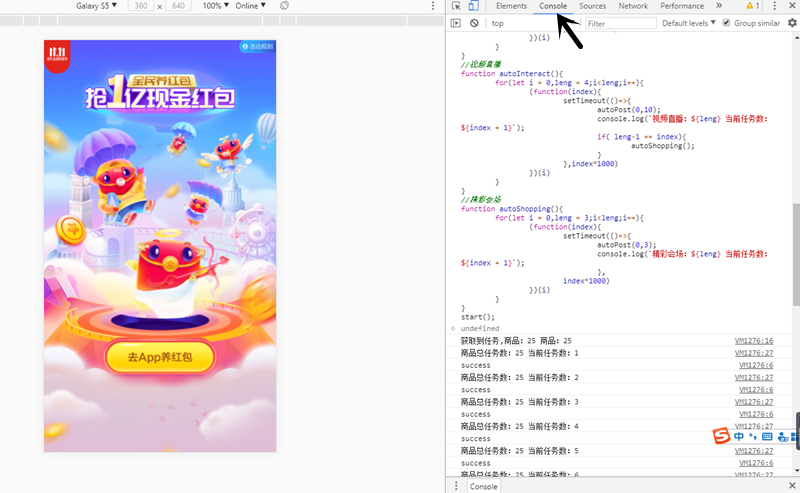Screen dimensions: 800x493
Task: Click the console scrollbar down arrow
Action: pyautogui.click(x=796, y=471)
